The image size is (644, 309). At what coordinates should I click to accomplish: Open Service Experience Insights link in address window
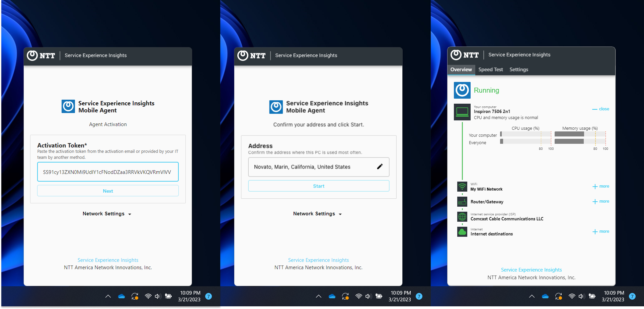tap(318, 260)
